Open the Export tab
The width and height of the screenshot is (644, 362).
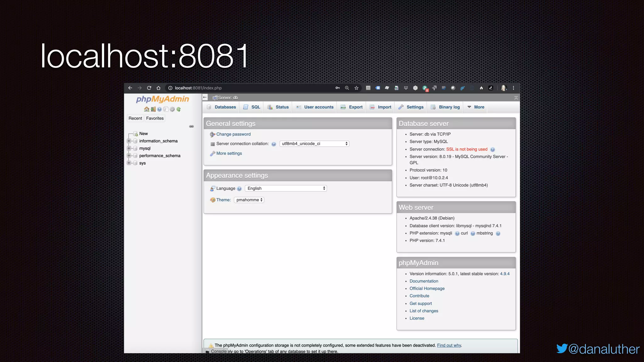click(x=352, y=107)
